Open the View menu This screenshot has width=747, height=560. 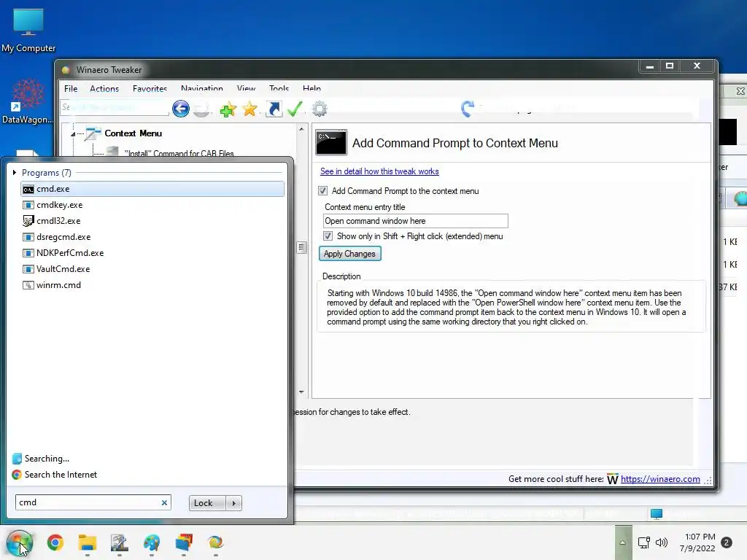point(246,88)
